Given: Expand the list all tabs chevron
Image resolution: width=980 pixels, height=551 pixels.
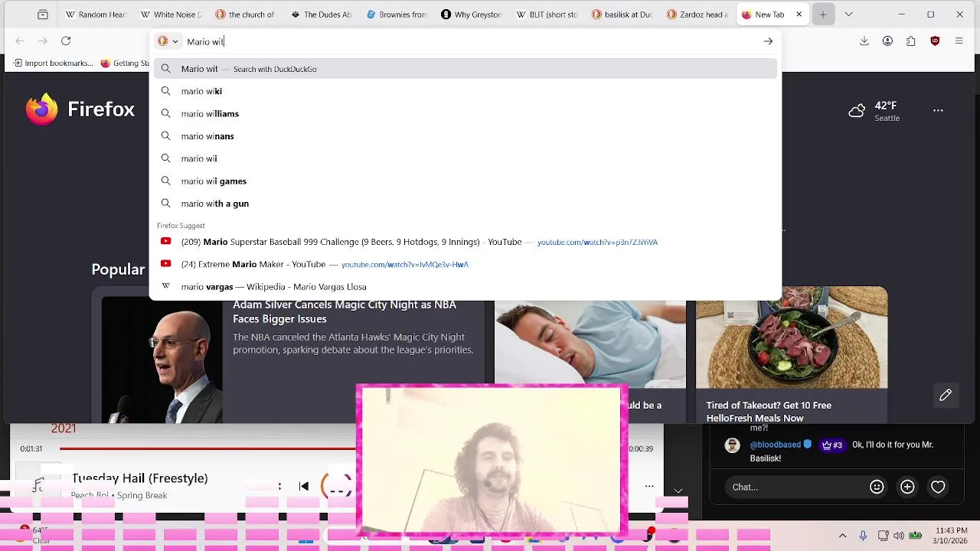Looking at the screenshot, I should point(848,15).
